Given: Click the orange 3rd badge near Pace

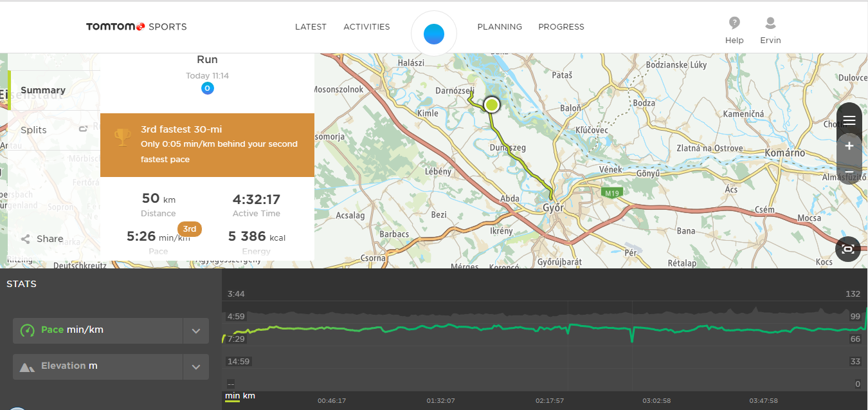Looking at the screenshot, I should [190, 228].
